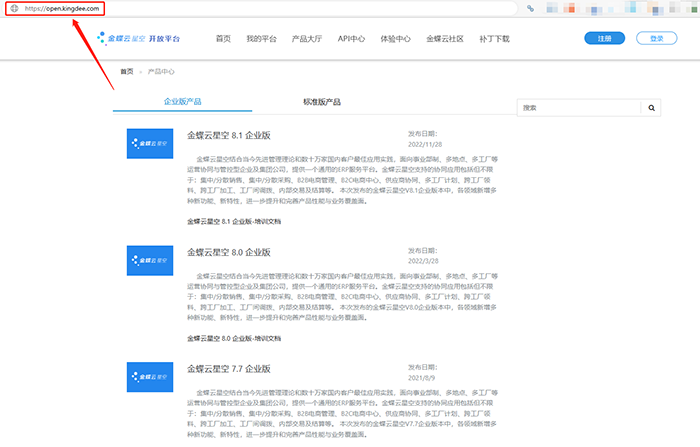Open the 8.1 企业版 product thumbnail
This screenshot has height=447, width=700.
click(150, 143)
